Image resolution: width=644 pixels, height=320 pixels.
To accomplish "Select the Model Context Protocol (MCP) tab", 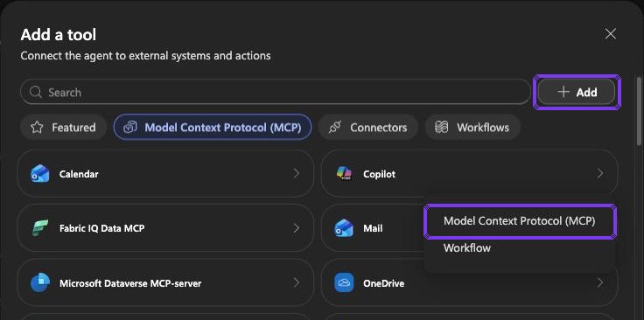I will [x=213, y=128].
